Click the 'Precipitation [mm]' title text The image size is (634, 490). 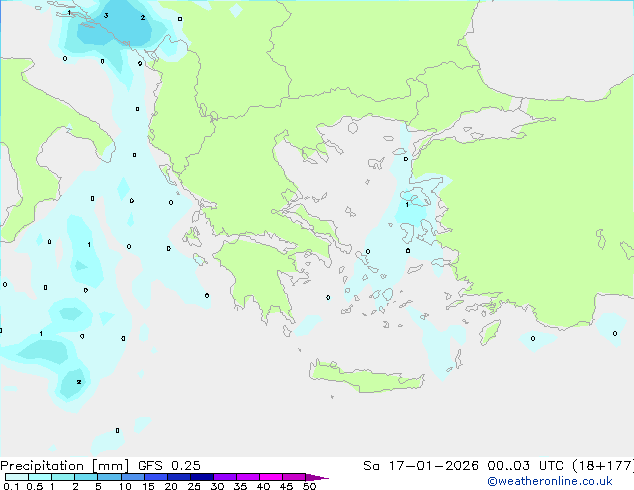coord(64,466)
